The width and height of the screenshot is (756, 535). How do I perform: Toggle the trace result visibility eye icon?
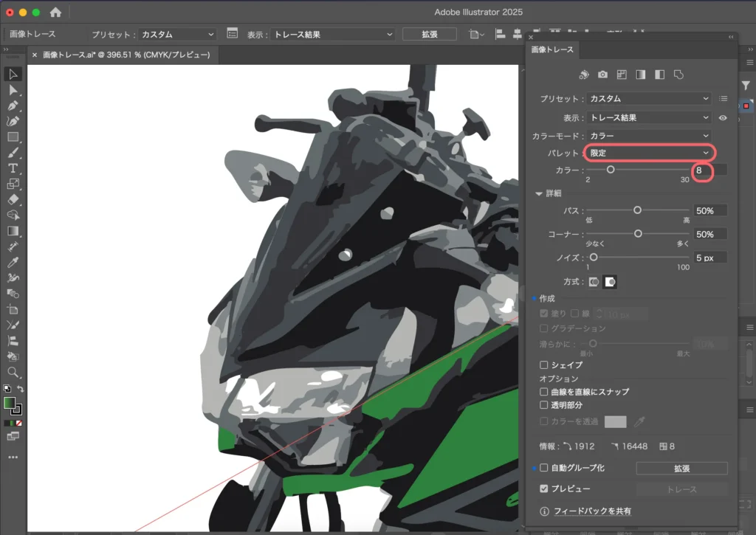point(722,117)
